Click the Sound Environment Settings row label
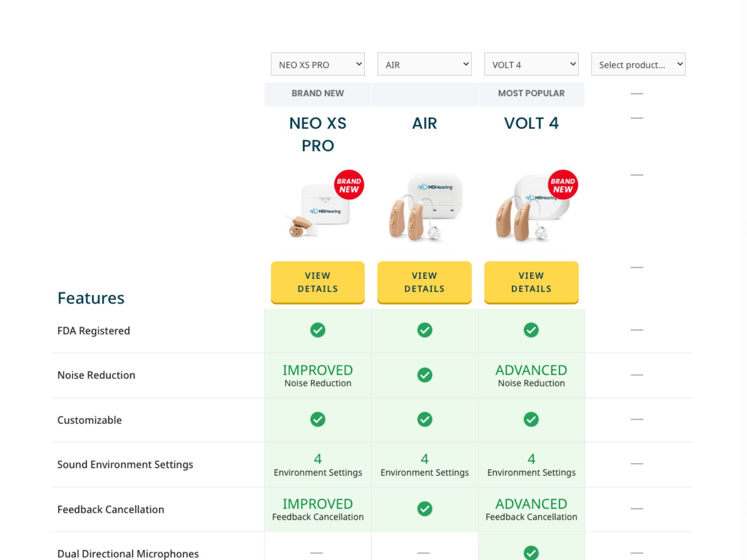This screenshot has height=560, width=747. (125, 465)
